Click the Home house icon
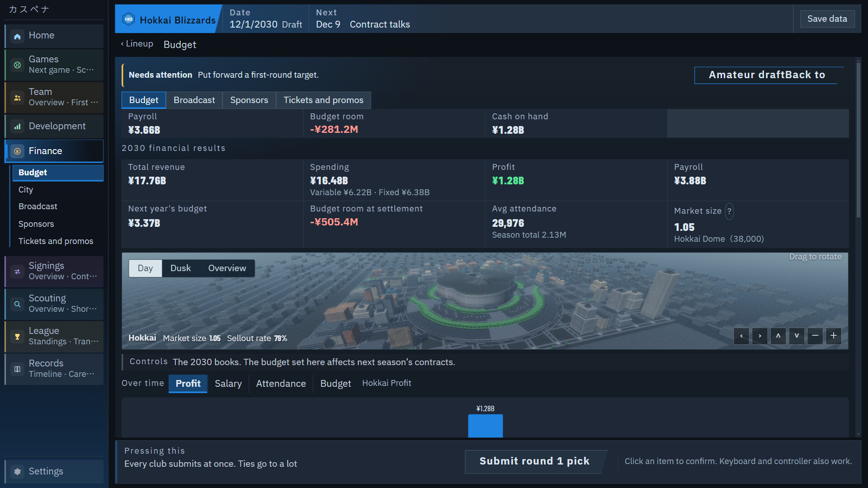 pyautogui.click(x=17, y=36)
